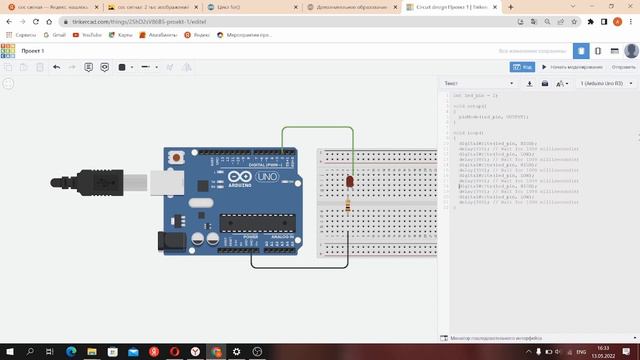Select the black ground wire
This screenshot has width=640, height=360.
299,268
